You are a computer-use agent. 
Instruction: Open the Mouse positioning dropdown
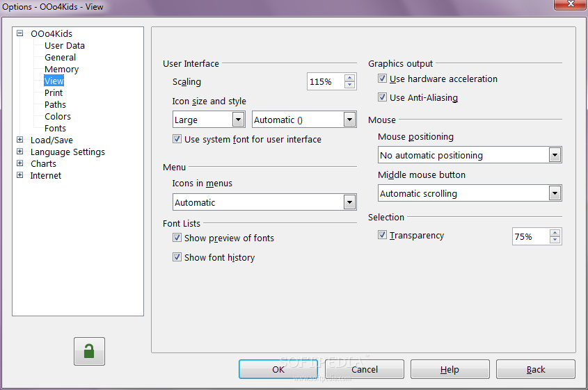470,155
